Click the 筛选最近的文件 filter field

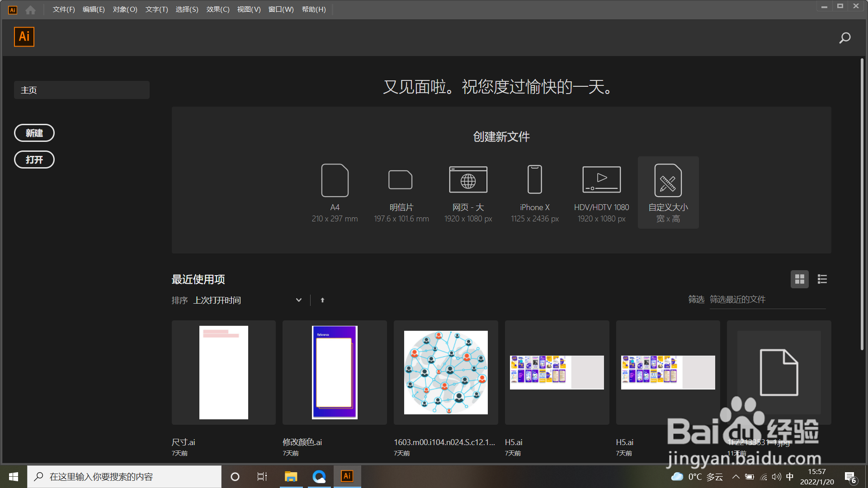click(767, 300)
